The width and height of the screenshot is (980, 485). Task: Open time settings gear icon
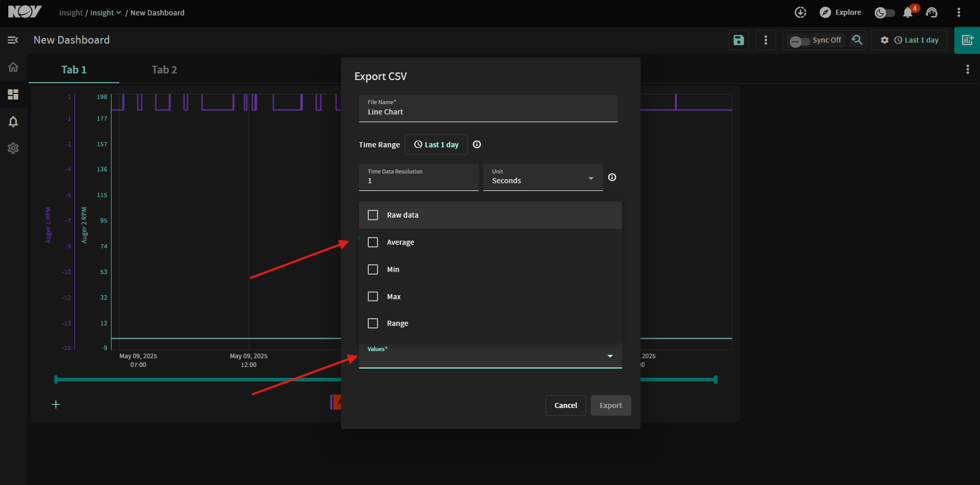[884, 40]
